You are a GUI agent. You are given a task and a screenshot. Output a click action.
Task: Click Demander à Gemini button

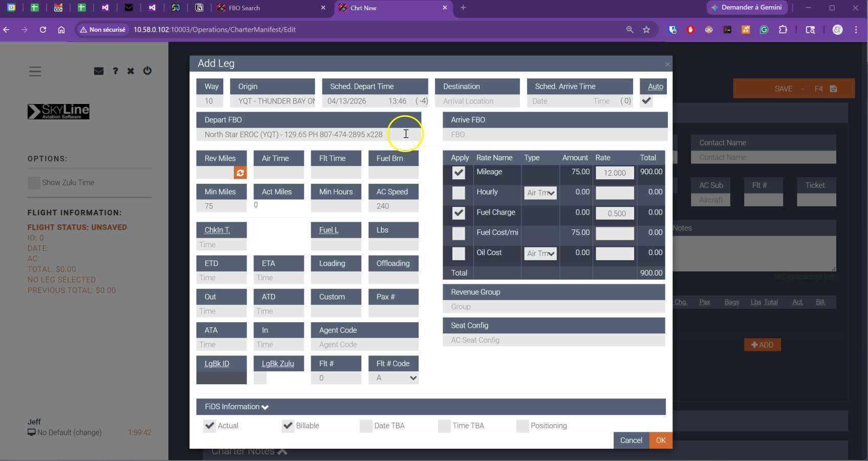(747, 8)
